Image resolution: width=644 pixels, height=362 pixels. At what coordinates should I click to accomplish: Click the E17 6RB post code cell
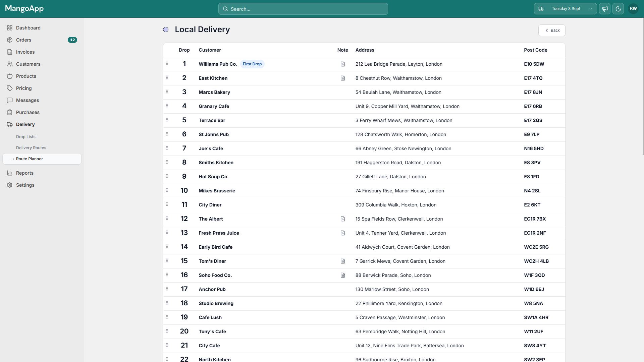pos(533,106)
